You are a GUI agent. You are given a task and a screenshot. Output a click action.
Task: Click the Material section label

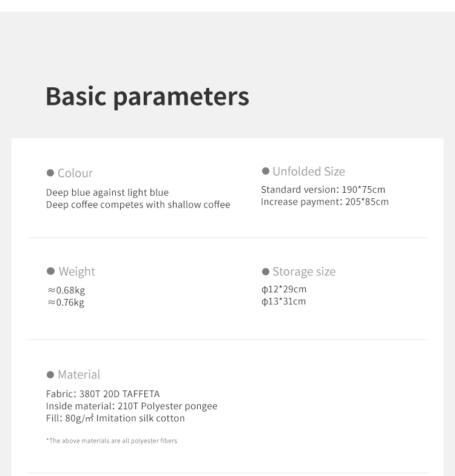tap(79, 375)
